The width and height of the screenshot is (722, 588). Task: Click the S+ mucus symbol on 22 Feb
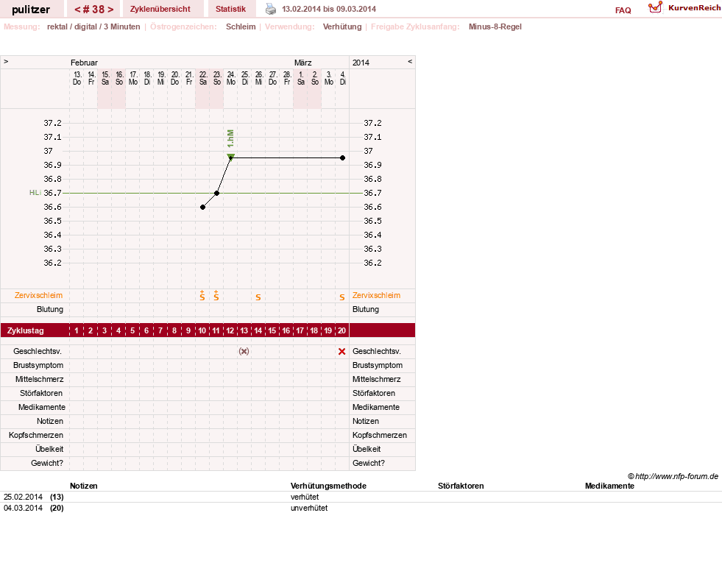[x=202, y=296]
